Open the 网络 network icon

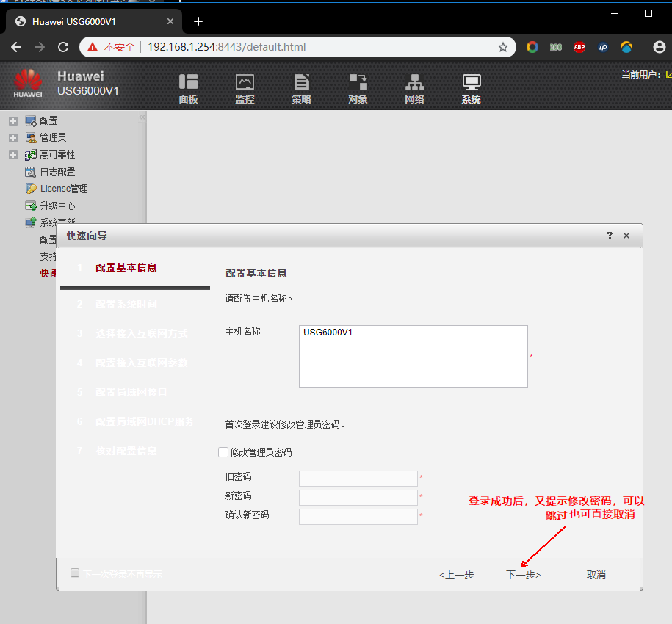tap(414, 81)
